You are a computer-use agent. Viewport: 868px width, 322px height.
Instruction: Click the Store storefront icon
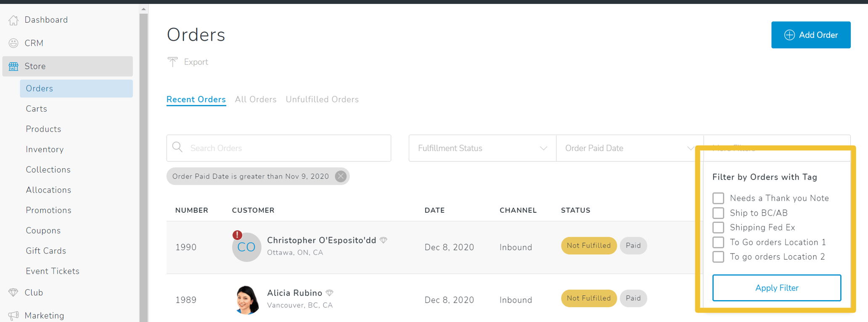[x=13, y=66]
